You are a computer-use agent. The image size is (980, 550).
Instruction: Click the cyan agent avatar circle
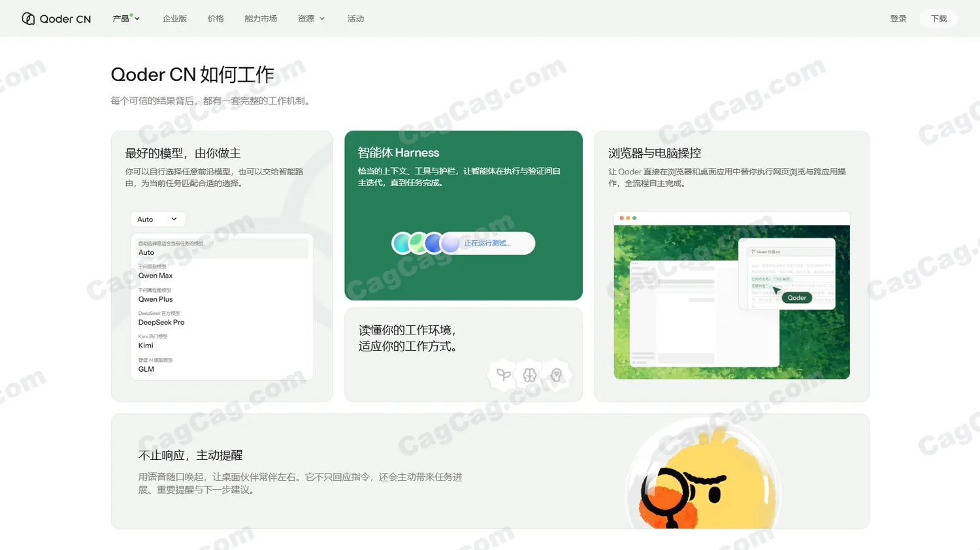402,243
